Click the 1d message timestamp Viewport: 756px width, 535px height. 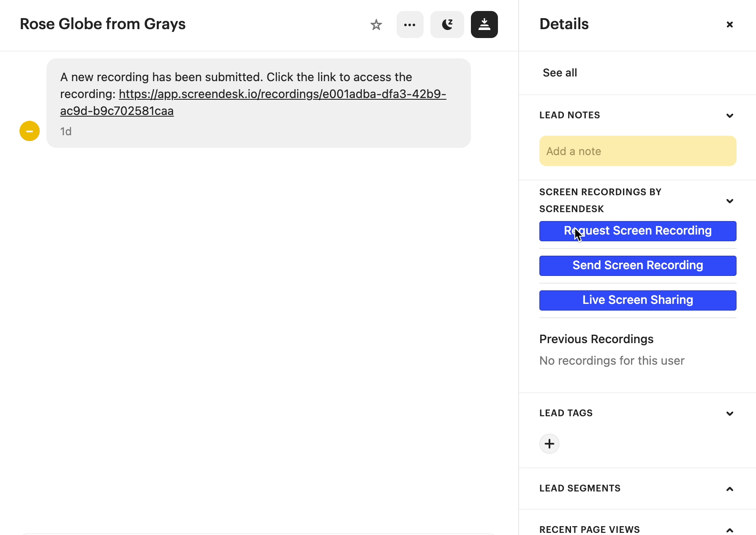(x=66, y=131)
